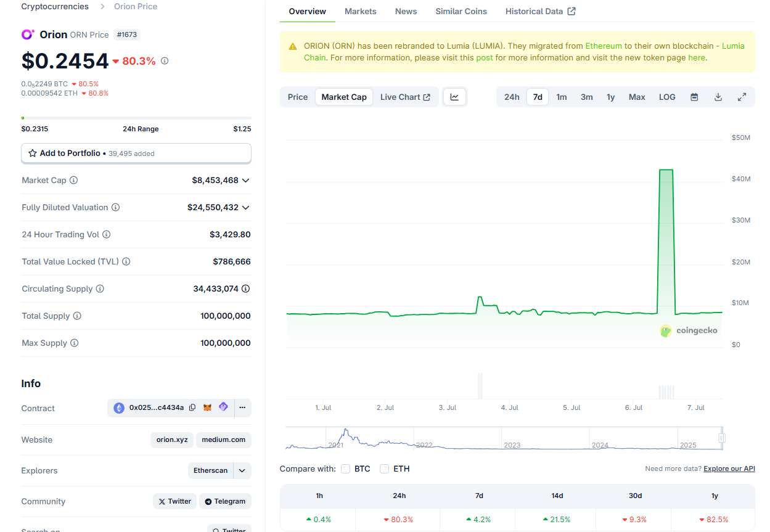Screen dimensions: 770x532
Task: Click the Lumia Chain link in the notice
Action: pos(524,52)
